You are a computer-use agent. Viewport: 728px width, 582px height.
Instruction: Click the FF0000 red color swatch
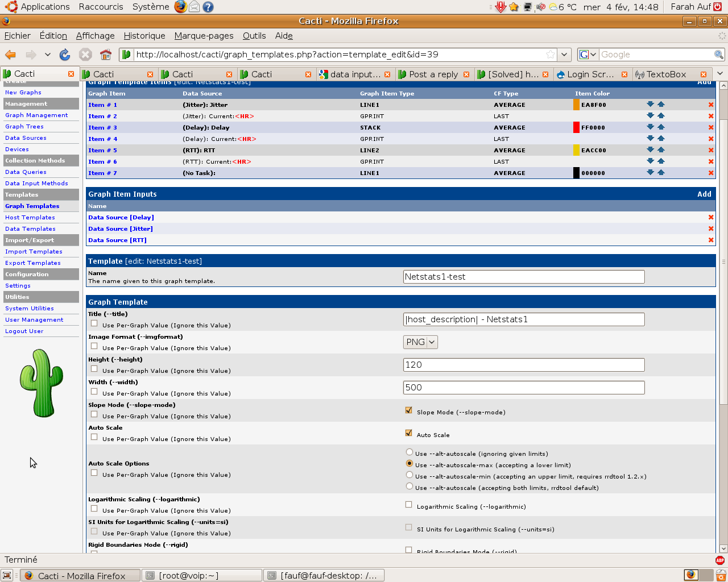[x=576, y=127]
